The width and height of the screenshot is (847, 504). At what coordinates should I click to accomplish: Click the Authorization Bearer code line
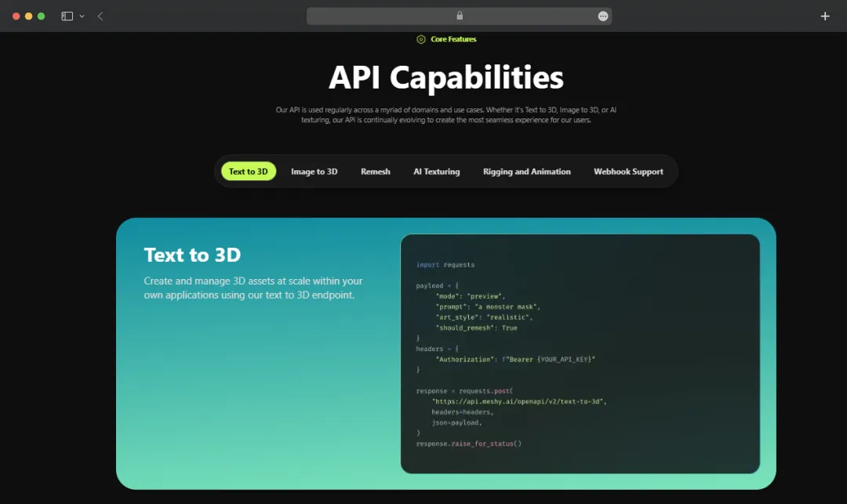515,359
